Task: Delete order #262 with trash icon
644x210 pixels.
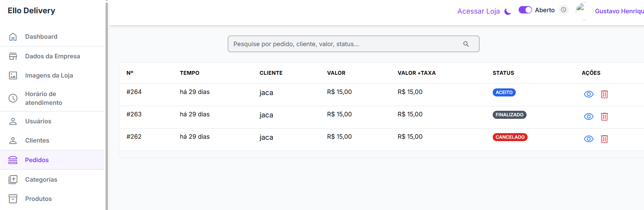Action: point(605,139)
